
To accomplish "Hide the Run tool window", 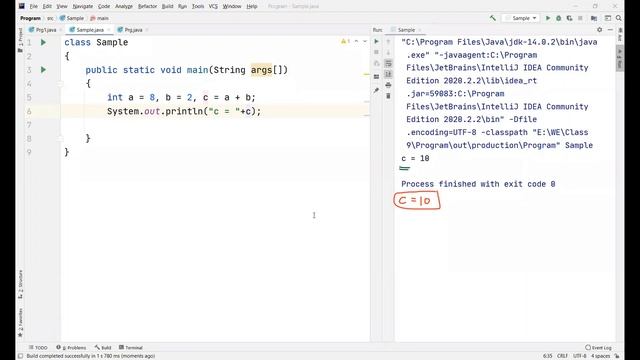I will [610, 30].
